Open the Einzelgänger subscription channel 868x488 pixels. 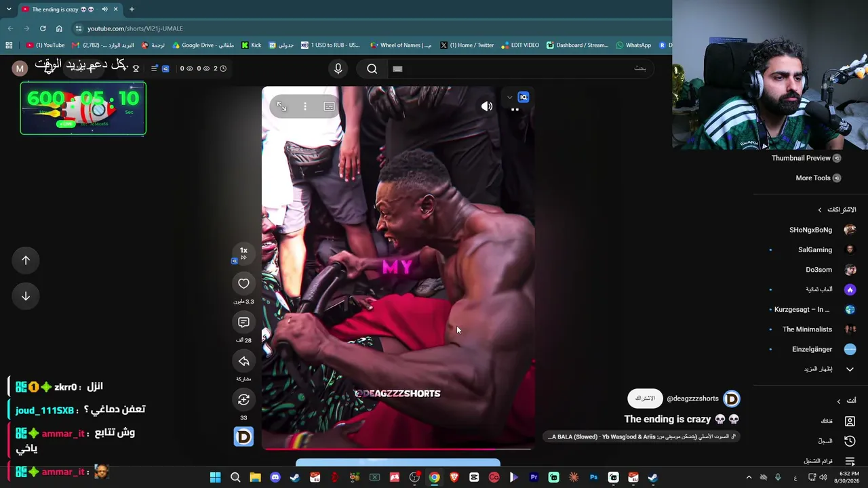[812, 349]
